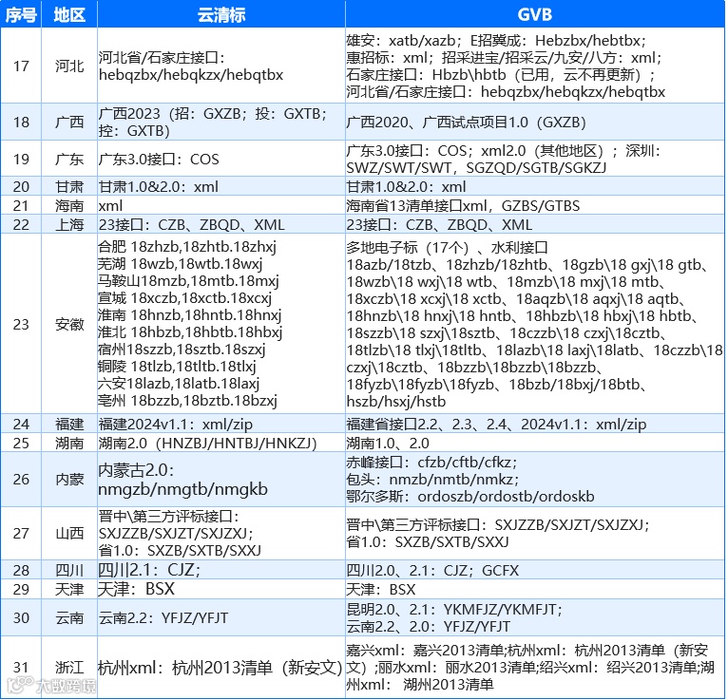Click GVB cell 湖南1.0、2.0

pyautogui.click(x=535, y=443)
